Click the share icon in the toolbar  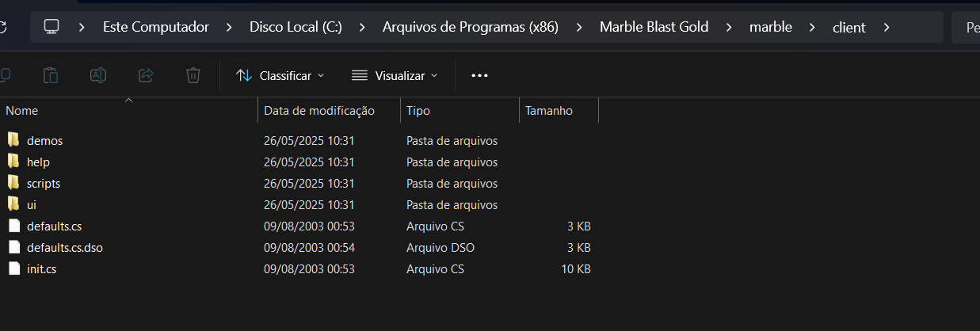pyautogui.click(x=146, y=75)
